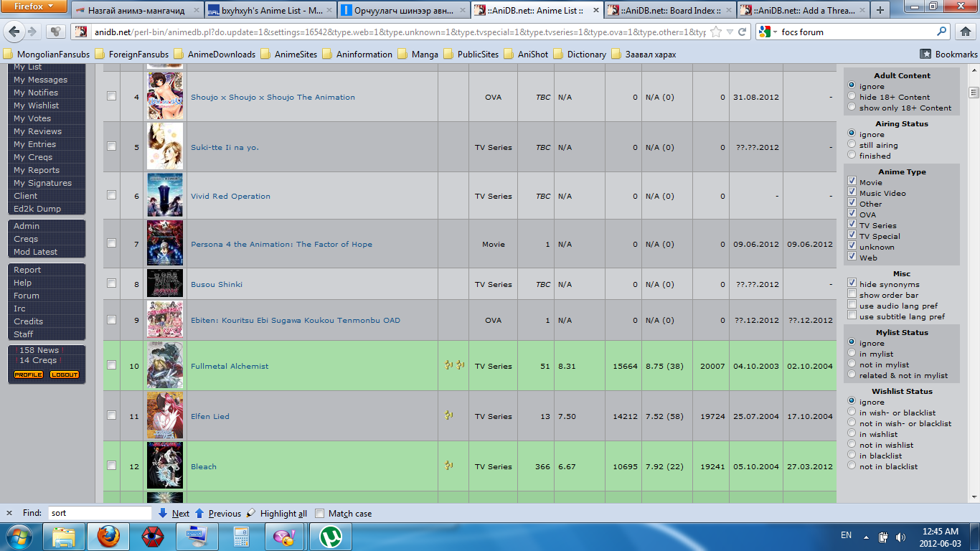Click the Bleach cover thumbnail
980x551 pixels.
coord(165,466)
